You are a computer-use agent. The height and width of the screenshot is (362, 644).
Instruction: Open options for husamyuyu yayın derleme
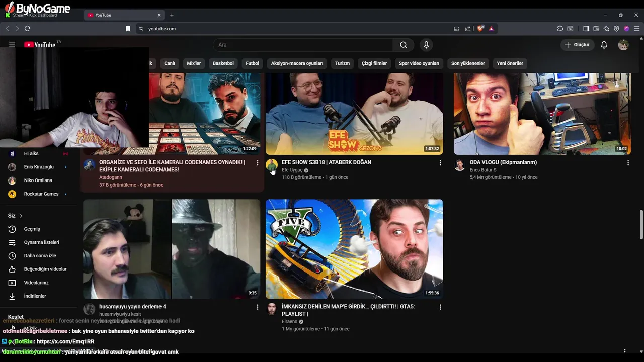[x=258, y=307]
